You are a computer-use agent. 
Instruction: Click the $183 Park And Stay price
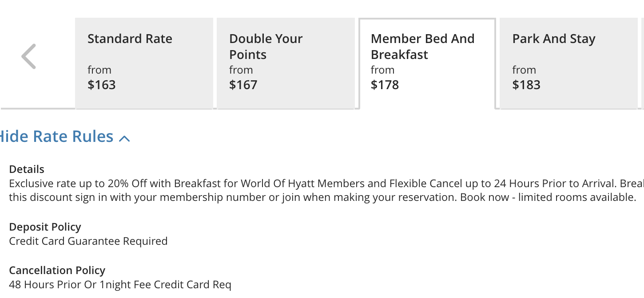pos(526,84)
